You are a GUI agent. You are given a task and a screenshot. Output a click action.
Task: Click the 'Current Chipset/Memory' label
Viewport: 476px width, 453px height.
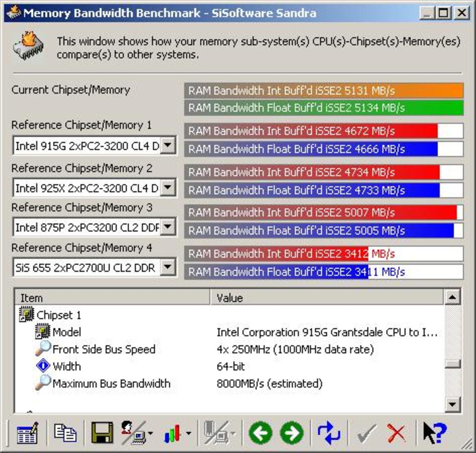coord(71,90)
